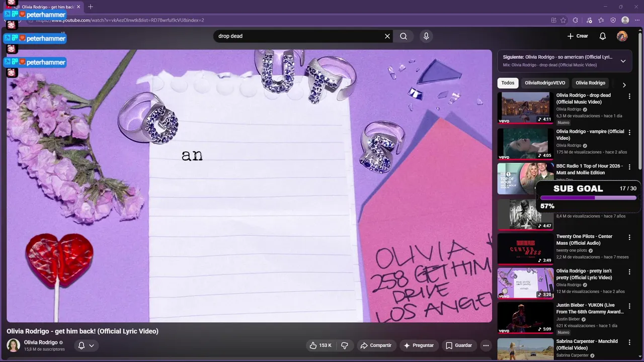Open the drop dead video thumbnail
Image resolution: width=644 pixels, height=362 pixels.
coord(525,108)
